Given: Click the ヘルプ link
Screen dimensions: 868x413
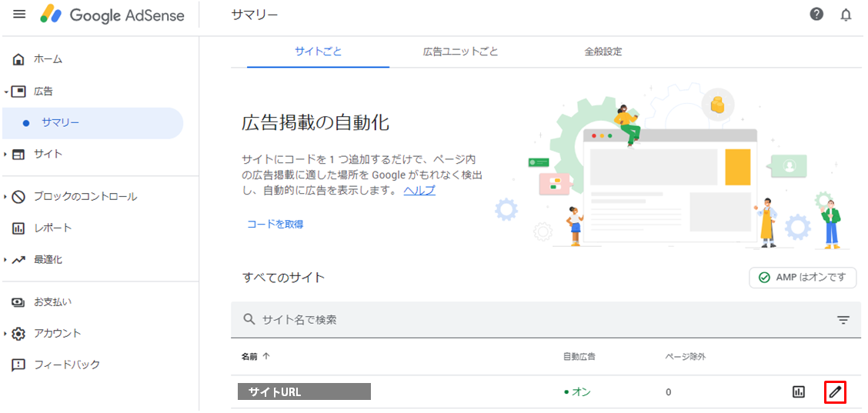Looking at the screenshot, I should click(419, 191).
